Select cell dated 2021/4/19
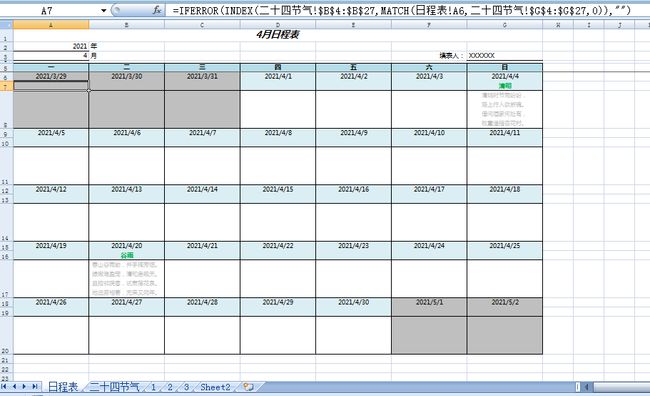This screenshot has width=650, height=396. pos(51,245)
